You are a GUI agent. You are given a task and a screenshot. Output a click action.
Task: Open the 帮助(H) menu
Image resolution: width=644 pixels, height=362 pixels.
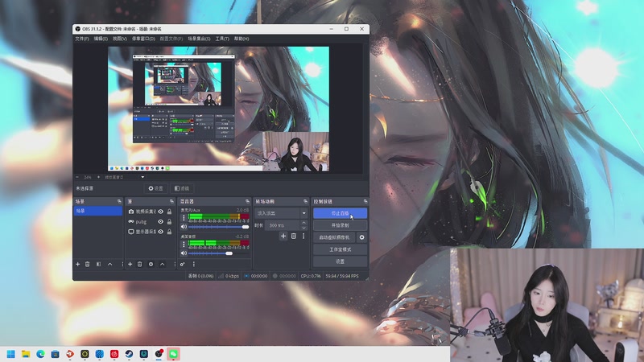242,39
